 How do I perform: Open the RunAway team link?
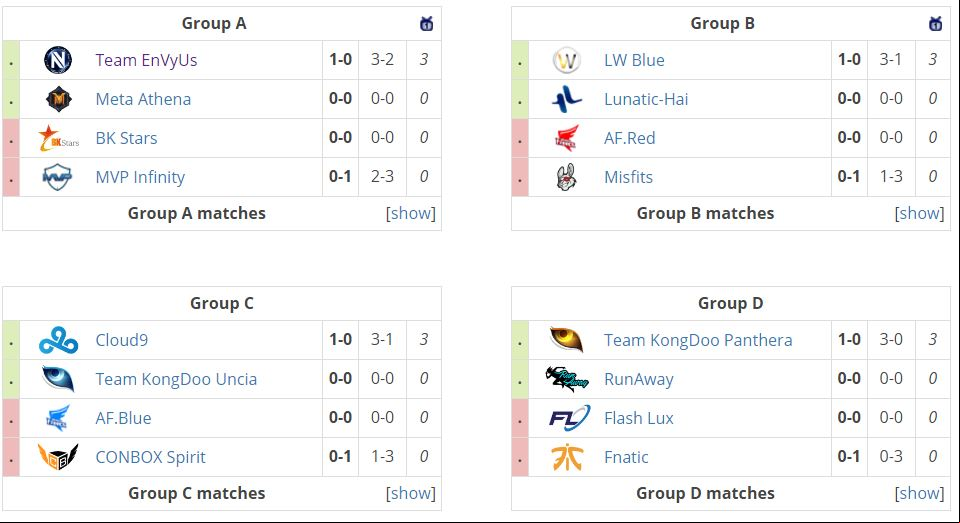pyautogui.click(x=639, y=380)
